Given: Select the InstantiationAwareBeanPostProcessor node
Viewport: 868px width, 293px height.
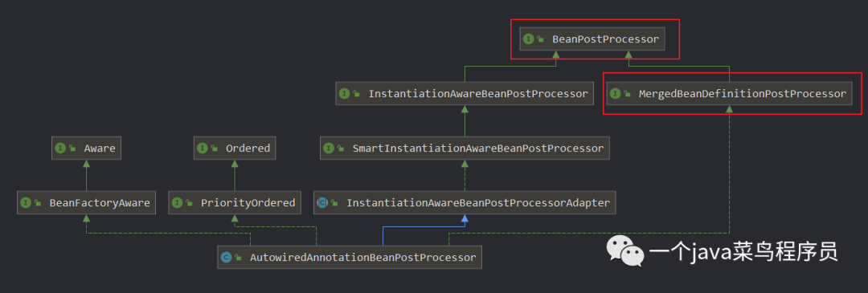Looking at the screenshot, I should click(465, 93).
